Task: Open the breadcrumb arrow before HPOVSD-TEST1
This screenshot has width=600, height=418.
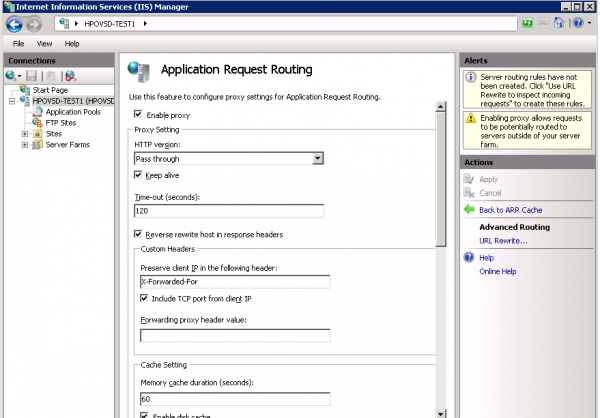Action: point(76,24)
